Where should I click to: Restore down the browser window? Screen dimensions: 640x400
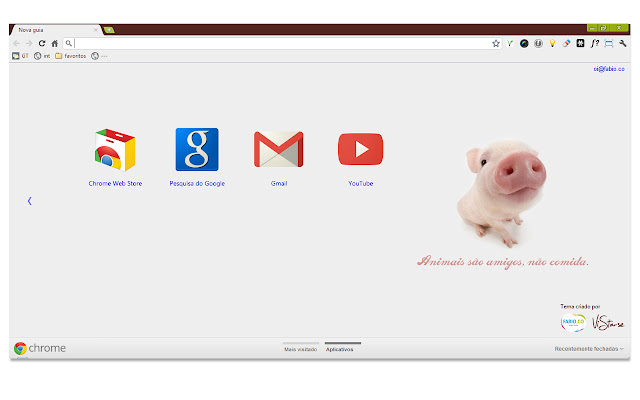(x=604, y=28)
